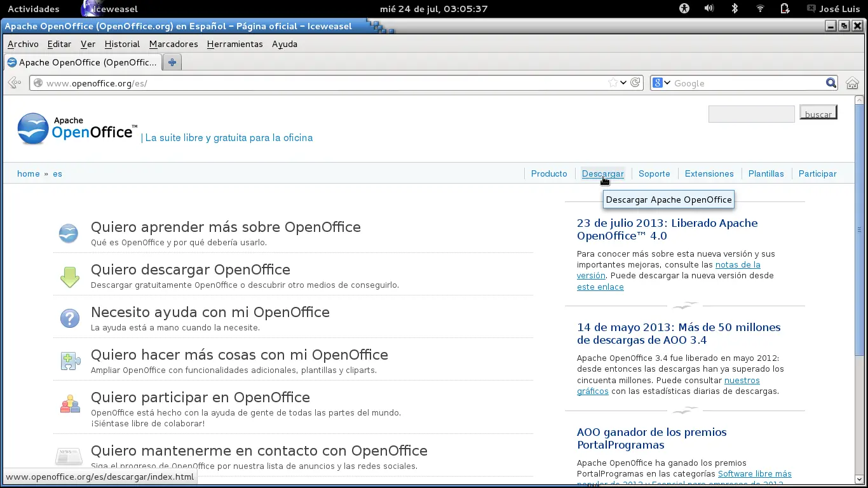Open the Ayuda menu
The image size is (868, 488).
[x=285, y=44]
